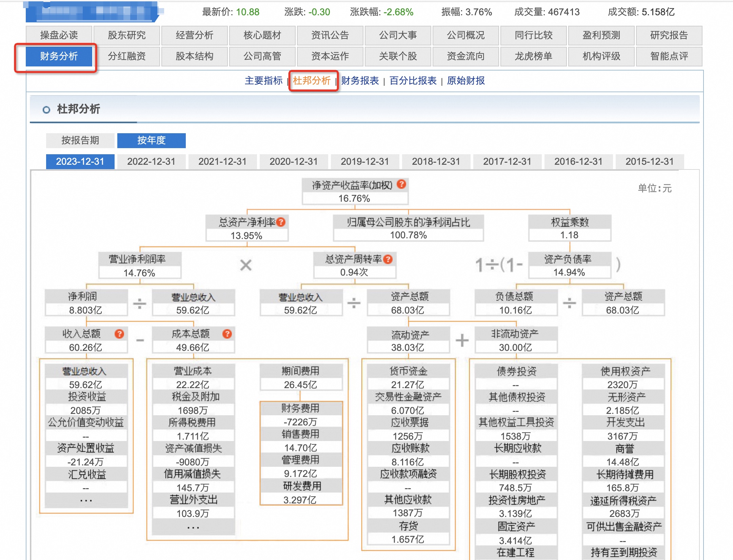
Task: Click 流动资产 value 38.03亿
Action: [x=408, y=347]
